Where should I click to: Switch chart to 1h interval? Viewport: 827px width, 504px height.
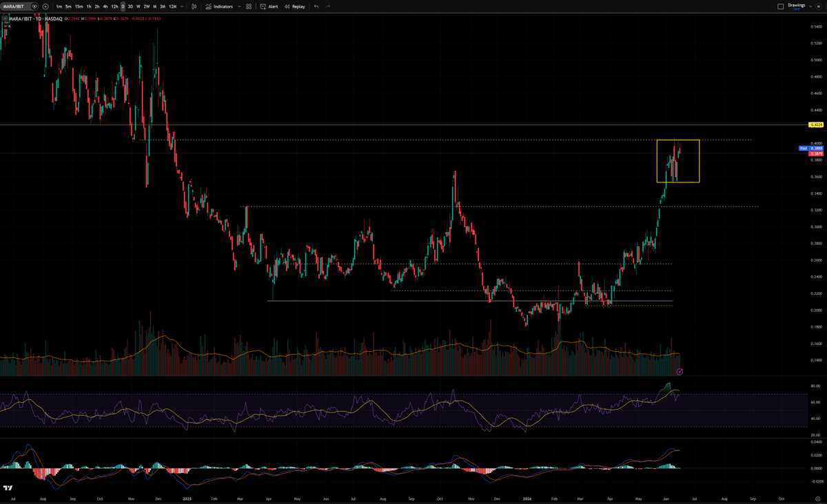coord(89,6)
